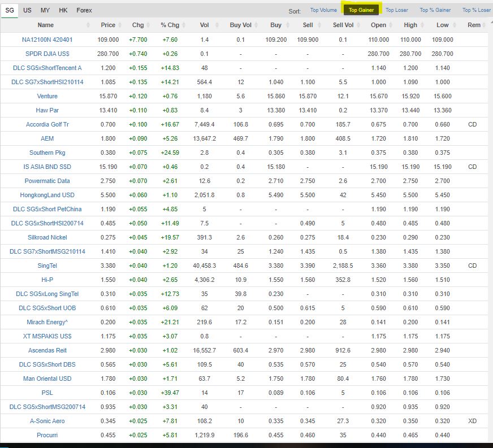The width and height of the screenshot is (493, 448).
Task: Open XT MSPAKIS US$ link
Action: click(47, 337)
